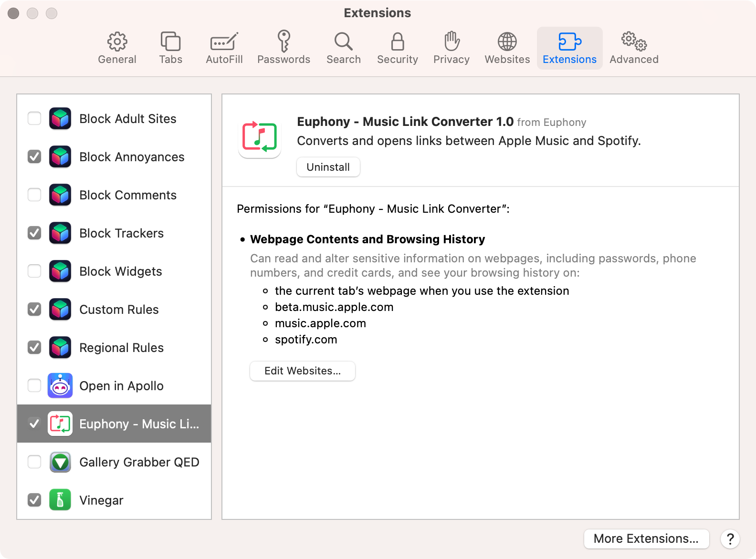Enable the Block Adult Sites checkbox
Screen dimensions: 756x559
coord(34,118)
